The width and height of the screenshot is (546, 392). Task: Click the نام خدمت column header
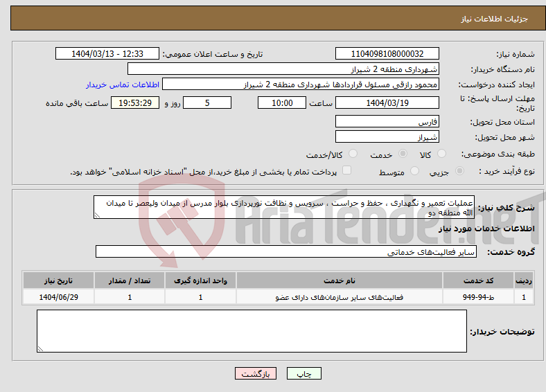click(x=339, y=280)
